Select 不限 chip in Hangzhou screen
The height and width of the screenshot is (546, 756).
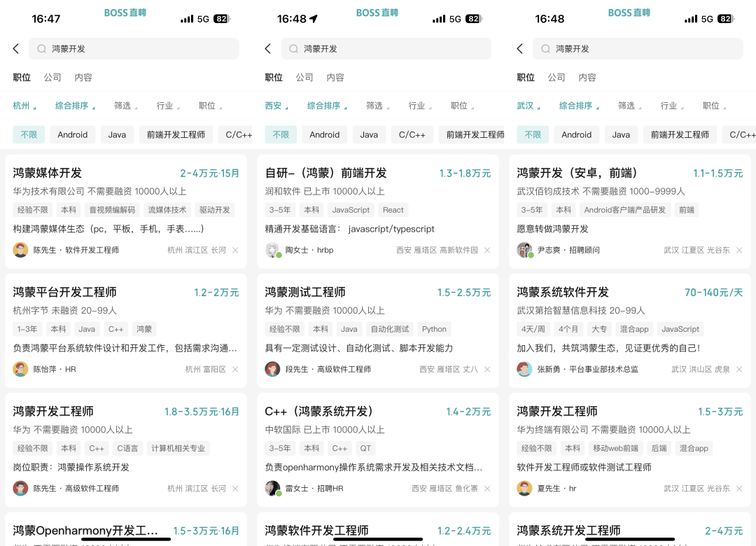click(29, 134)
